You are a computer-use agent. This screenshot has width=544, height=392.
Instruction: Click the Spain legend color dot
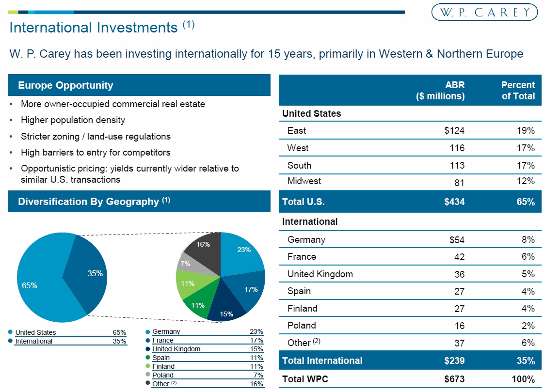(x=148, y=358)
